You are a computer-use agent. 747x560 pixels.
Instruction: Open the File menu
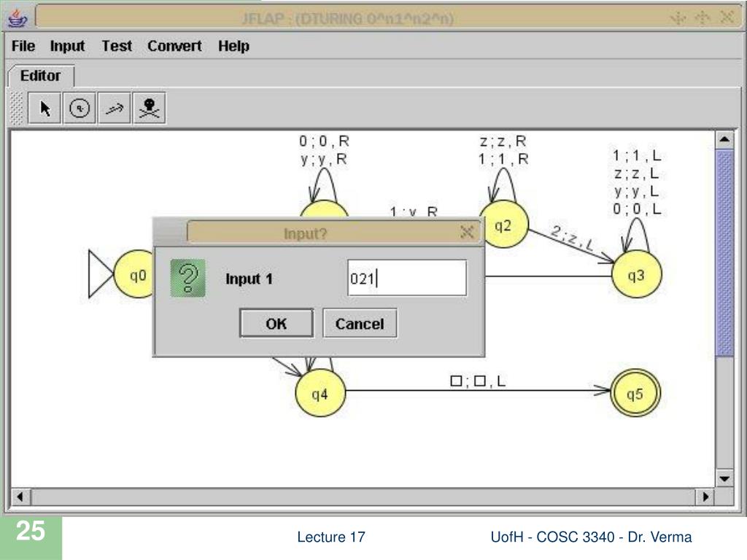(x=23, y=46)
